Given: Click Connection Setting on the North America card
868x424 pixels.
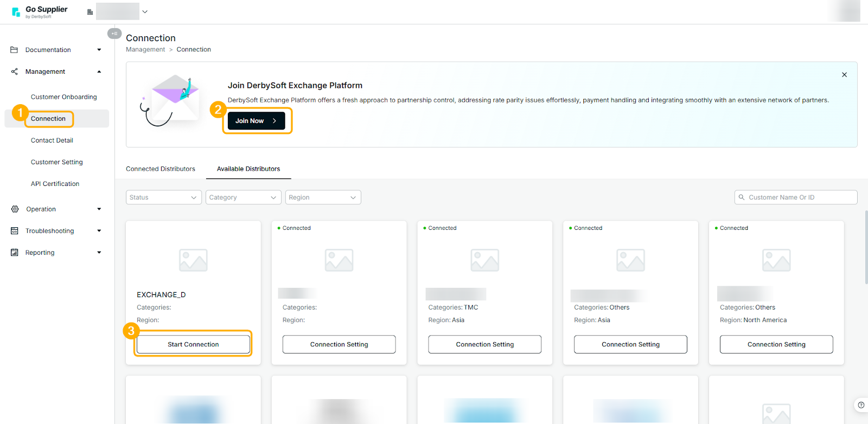Looking at the screenshot, I should coord(776,344).
